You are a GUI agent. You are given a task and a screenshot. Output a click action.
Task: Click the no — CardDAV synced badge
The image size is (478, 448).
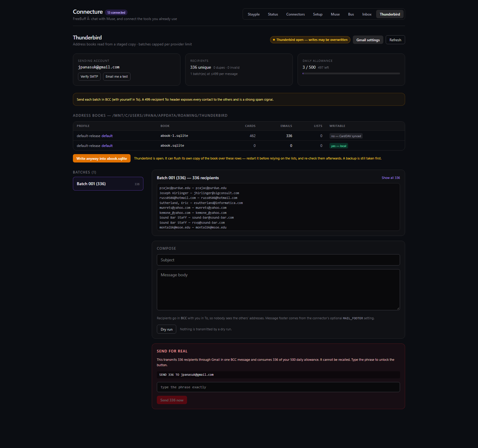coord(346,136)
